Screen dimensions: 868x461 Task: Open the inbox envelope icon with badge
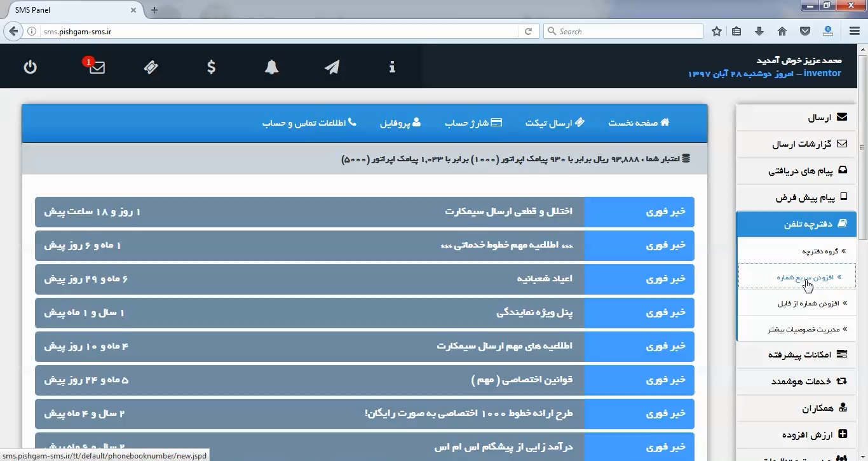[95, 66]
